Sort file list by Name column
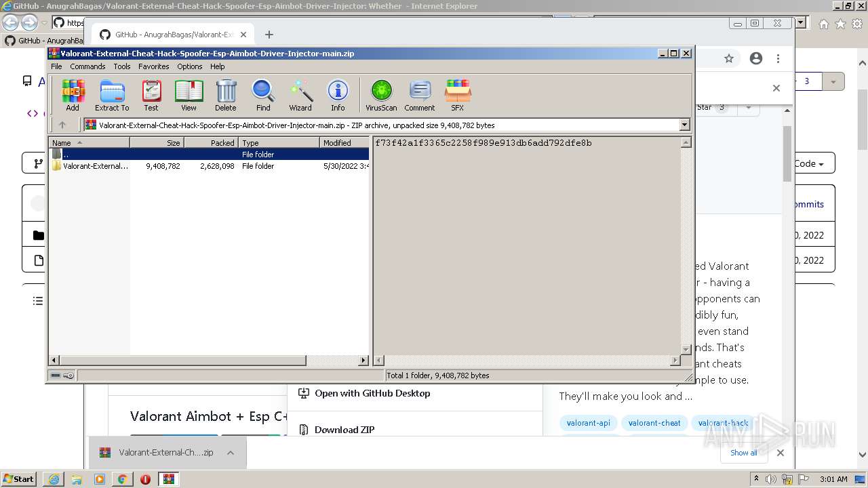Screen dimensions: 868x488 coord(89,143)
